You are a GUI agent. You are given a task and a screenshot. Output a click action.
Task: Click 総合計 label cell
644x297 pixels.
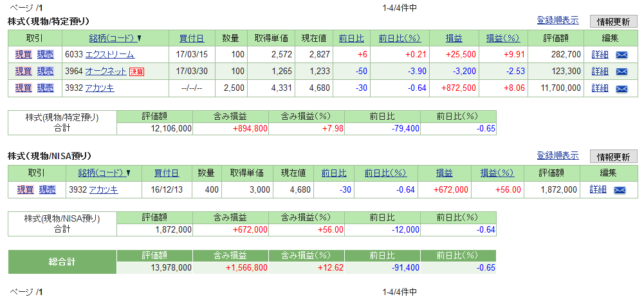pyautogui.click(x=62, y=262)
